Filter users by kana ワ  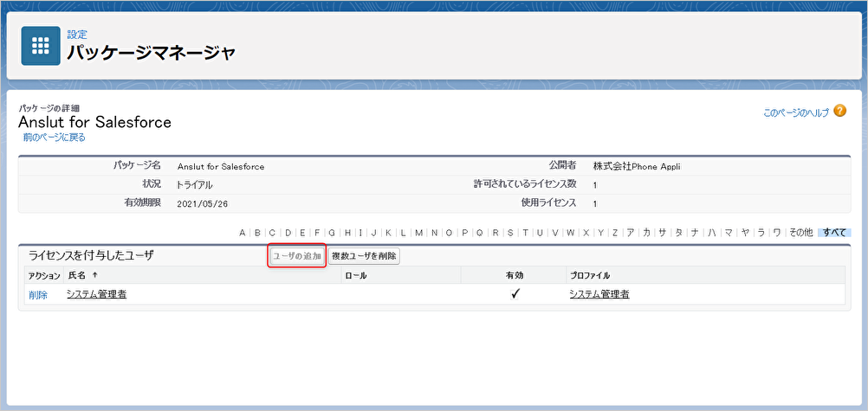tap(777, 233)
